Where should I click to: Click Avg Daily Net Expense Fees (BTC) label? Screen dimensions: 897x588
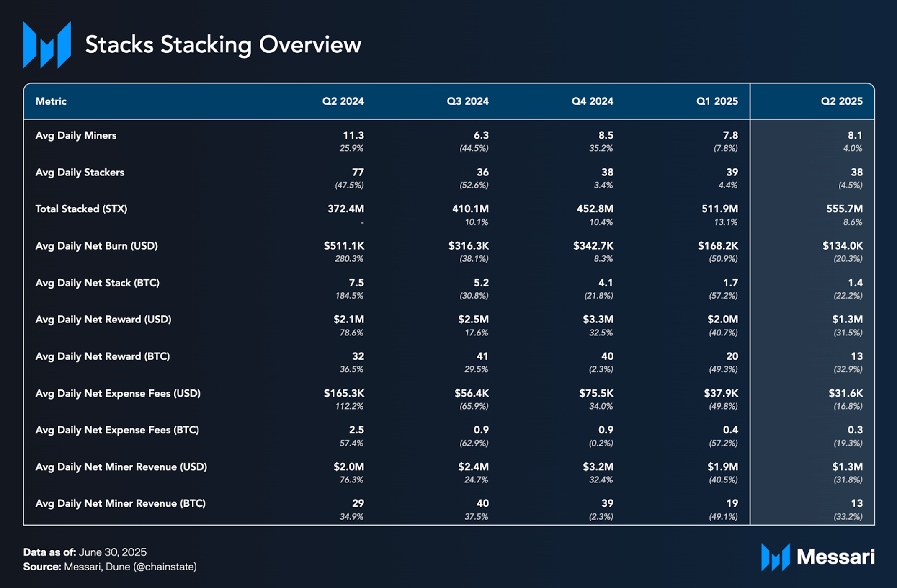(117, 430)
